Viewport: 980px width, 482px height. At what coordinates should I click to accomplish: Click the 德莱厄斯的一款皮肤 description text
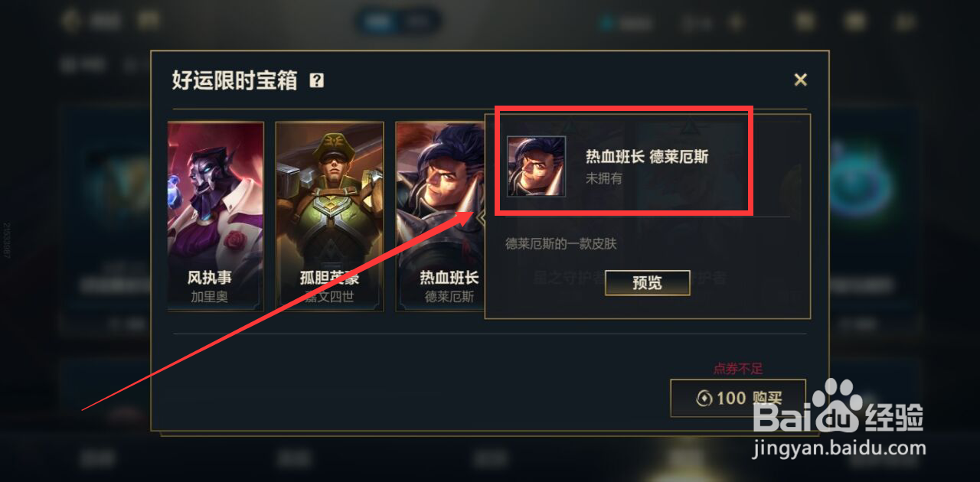click(560, 244)
